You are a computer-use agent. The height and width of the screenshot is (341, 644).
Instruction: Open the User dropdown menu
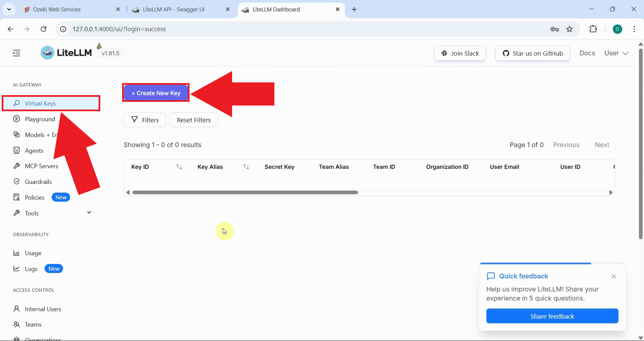(x=616, y=53)
